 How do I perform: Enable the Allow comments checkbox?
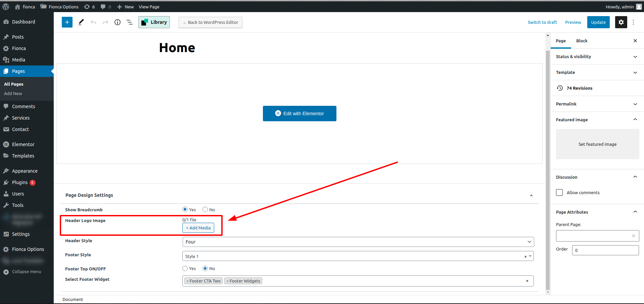pos(559,192)
